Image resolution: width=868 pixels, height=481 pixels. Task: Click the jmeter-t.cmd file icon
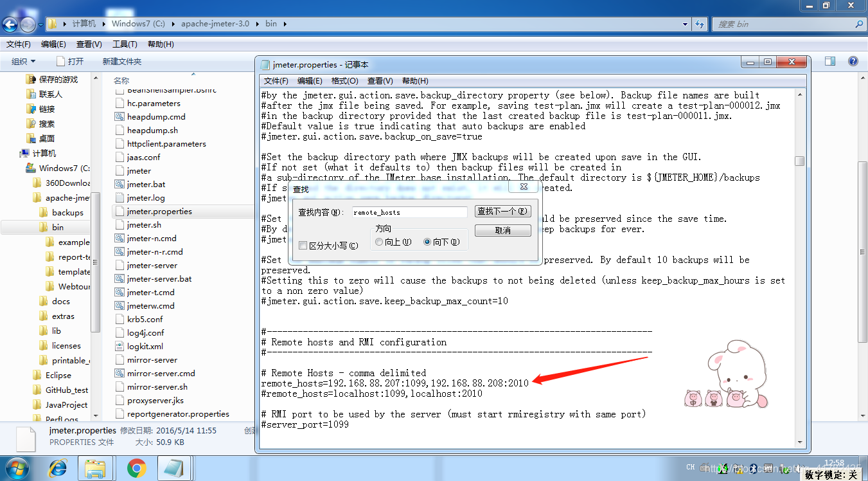click(120, 293)
